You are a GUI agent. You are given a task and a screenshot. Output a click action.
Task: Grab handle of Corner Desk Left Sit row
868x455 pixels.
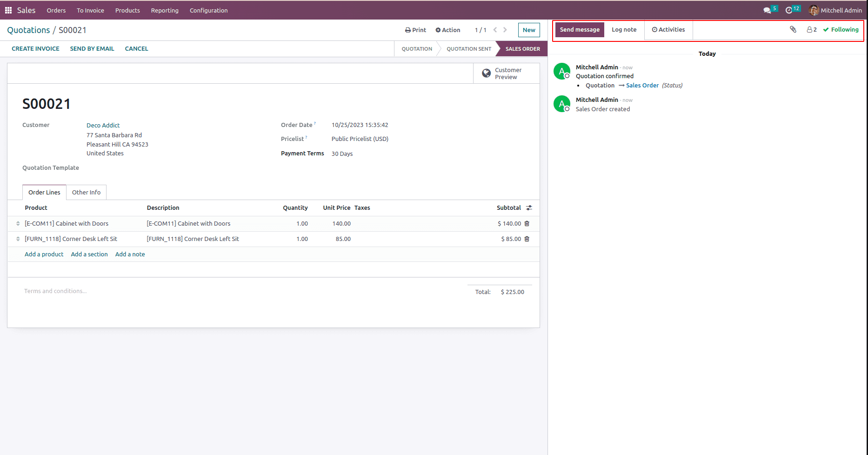(x=18, y=239)
